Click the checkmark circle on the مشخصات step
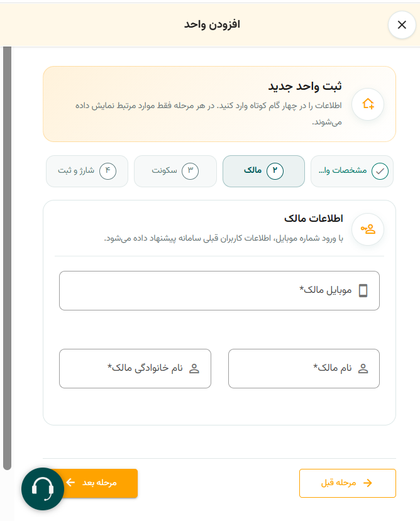 point(380,172)
